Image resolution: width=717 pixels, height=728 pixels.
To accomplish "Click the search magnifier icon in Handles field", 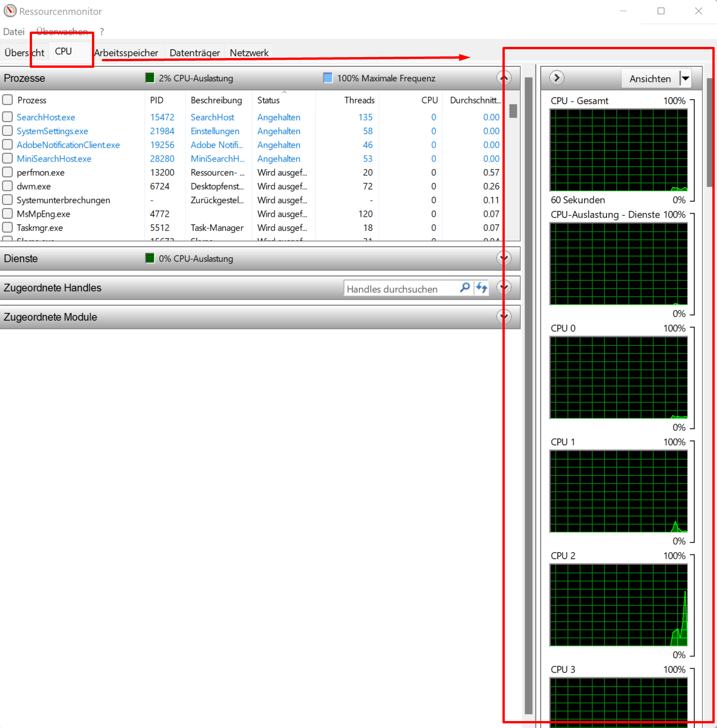I will (465, 288).
